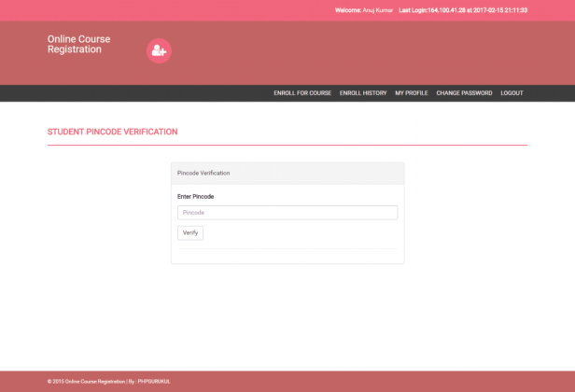Click the user-plus icon in the header

click(x=158, y=51)
